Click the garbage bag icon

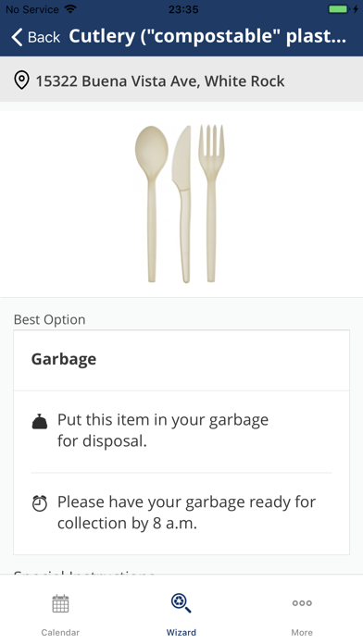click(x=40, y=422)
